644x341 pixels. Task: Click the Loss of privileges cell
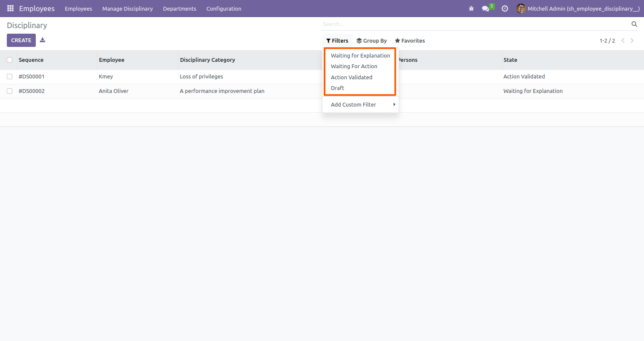coord(201,77)
